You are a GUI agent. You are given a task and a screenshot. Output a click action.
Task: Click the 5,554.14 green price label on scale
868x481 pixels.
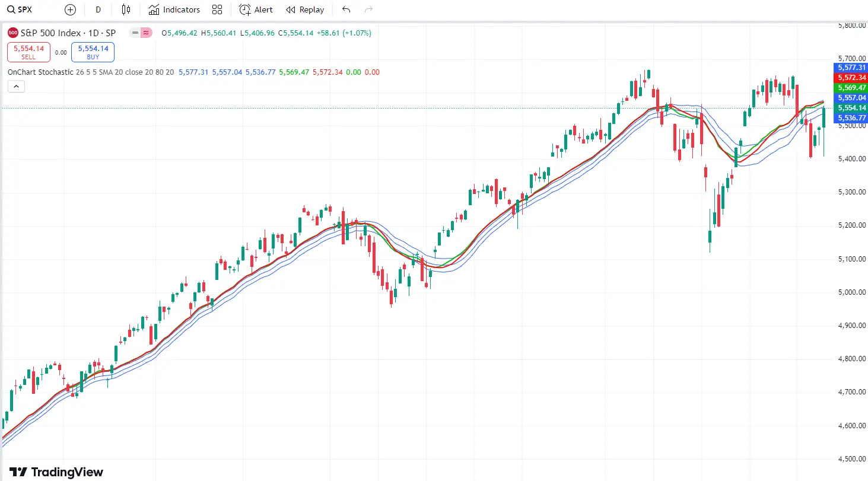coord(850,108)
